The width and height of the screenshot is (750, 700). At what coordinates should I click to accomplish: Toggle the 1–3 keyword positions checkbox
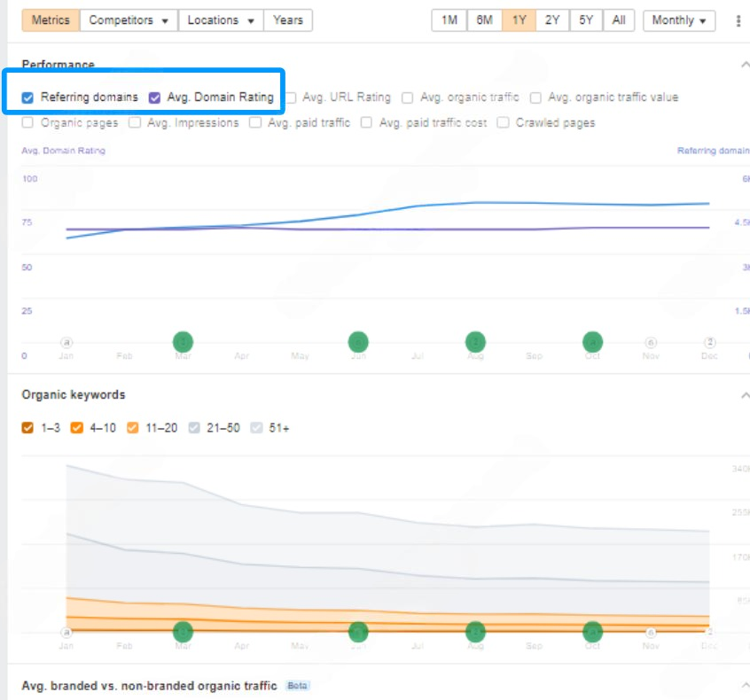pos(27,427)
